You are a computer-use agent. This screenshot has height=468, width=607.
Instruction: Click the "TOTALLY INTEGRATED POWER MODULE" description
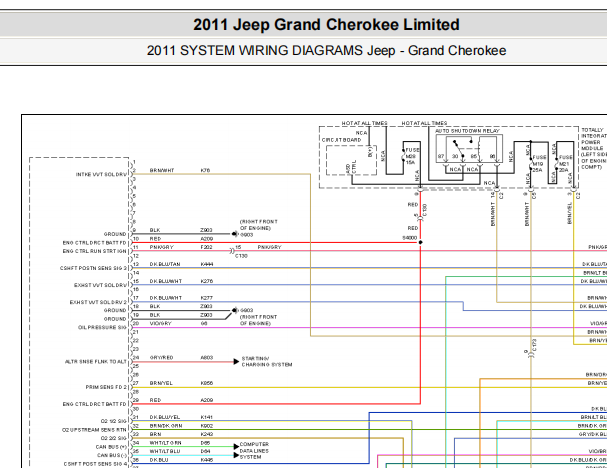click(x=594, y=149)
